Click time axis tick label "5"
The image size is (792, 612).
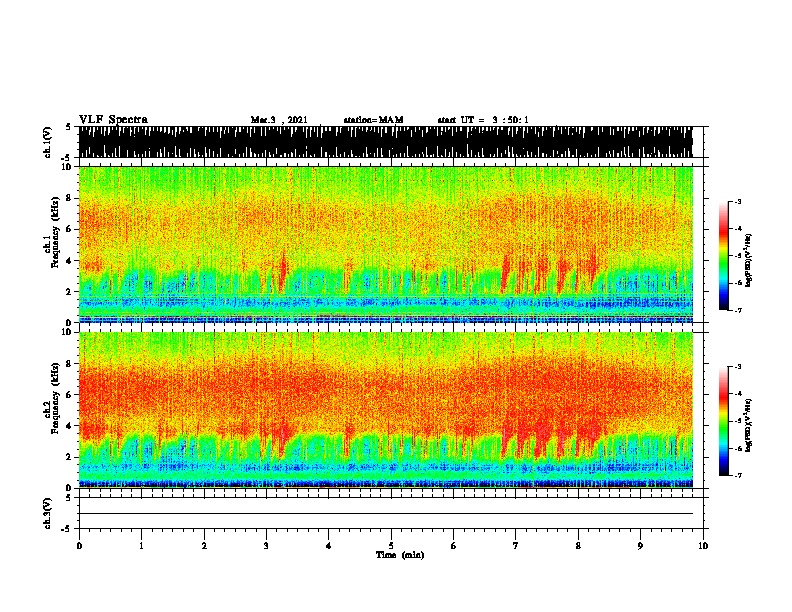click(x=391, y=546)
